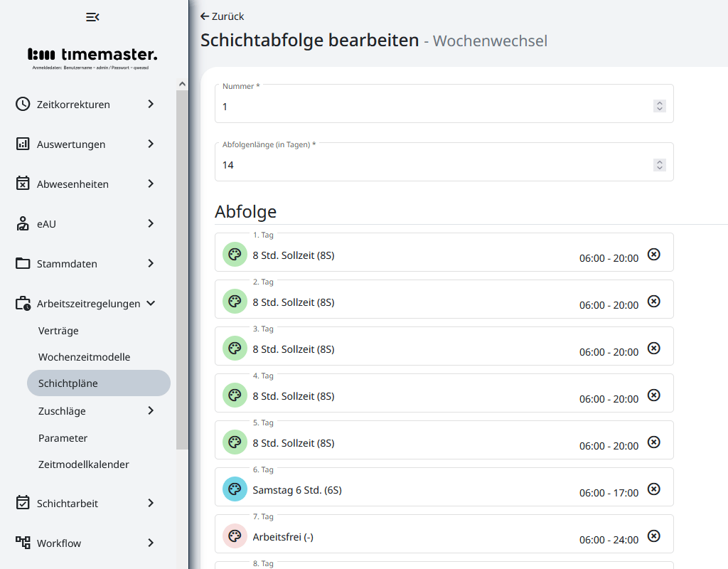Collapse the Arbeitszeitregelungen section
This screenshot has width=728, height=569.
tap(150, 303)
